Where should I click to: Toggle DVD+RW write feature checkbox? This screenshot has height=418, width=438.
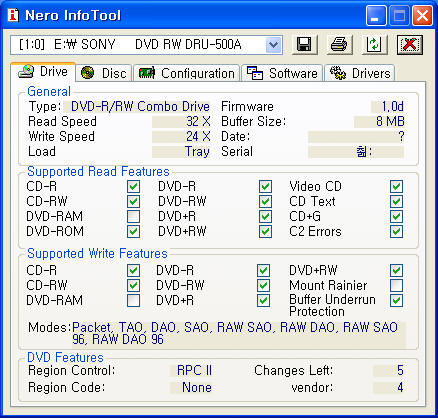[396, 270]
